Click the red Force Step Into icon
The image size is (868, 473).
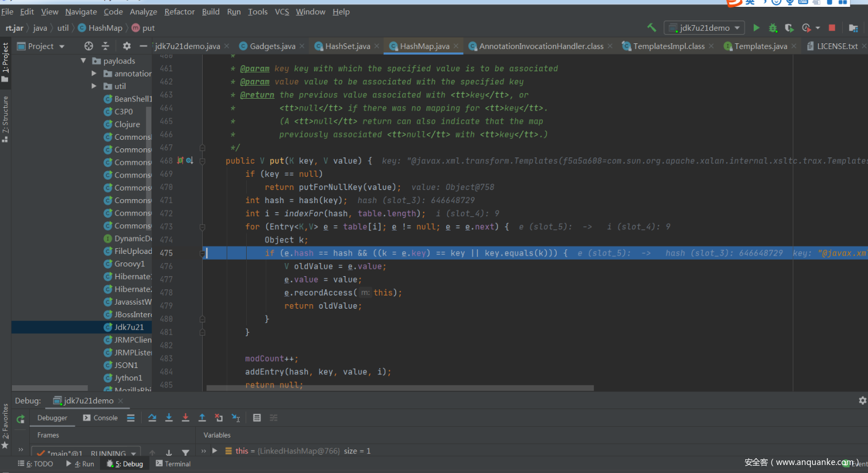click(185, 418)
